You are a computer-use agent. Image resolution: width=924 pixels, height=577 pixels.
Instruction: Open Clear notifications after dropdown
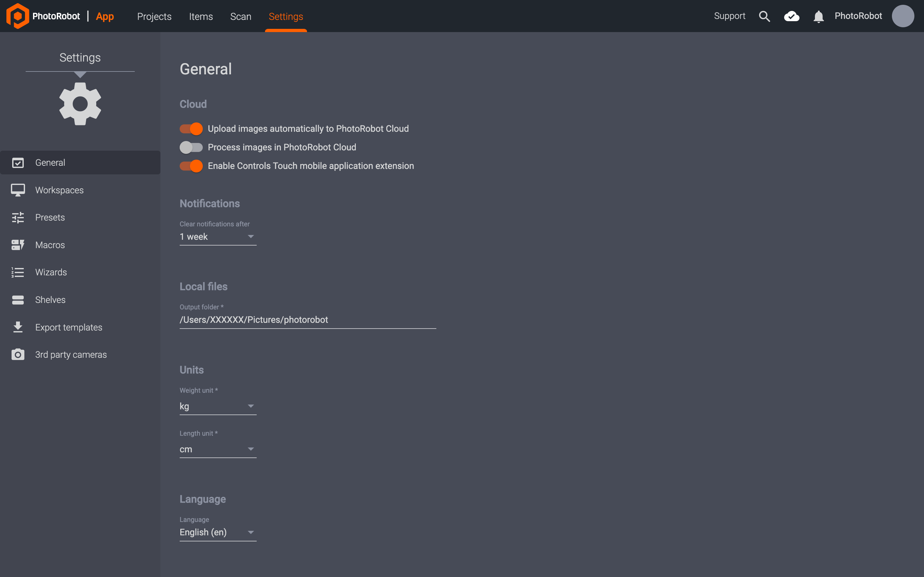tap(218, 237)
